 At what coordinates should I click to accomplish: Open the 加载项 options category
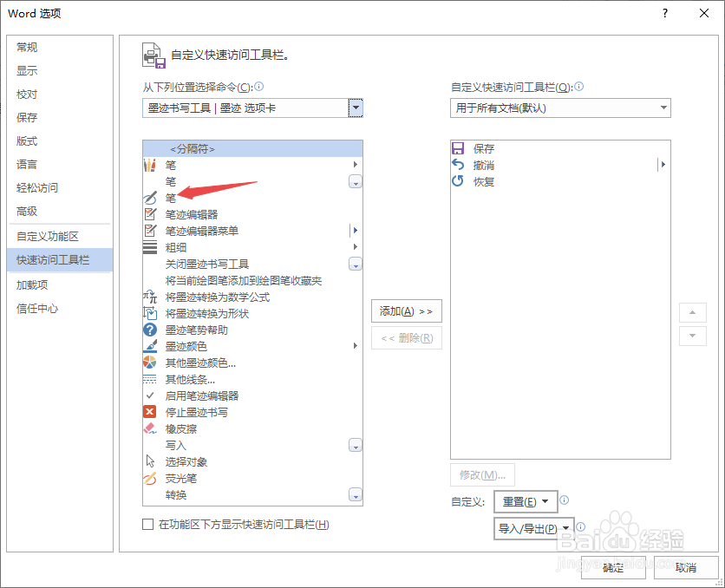(x=60, y=284)
